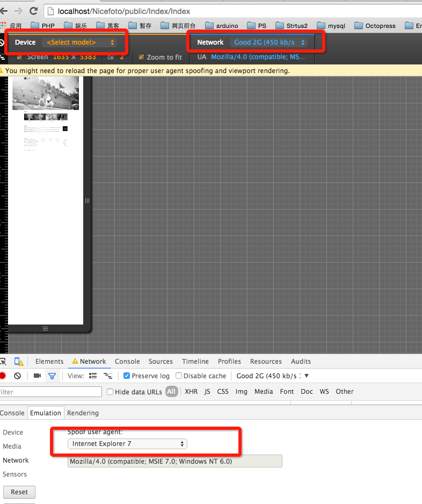
Task: Check Hide data URLs option
Action: coord(110,392)
